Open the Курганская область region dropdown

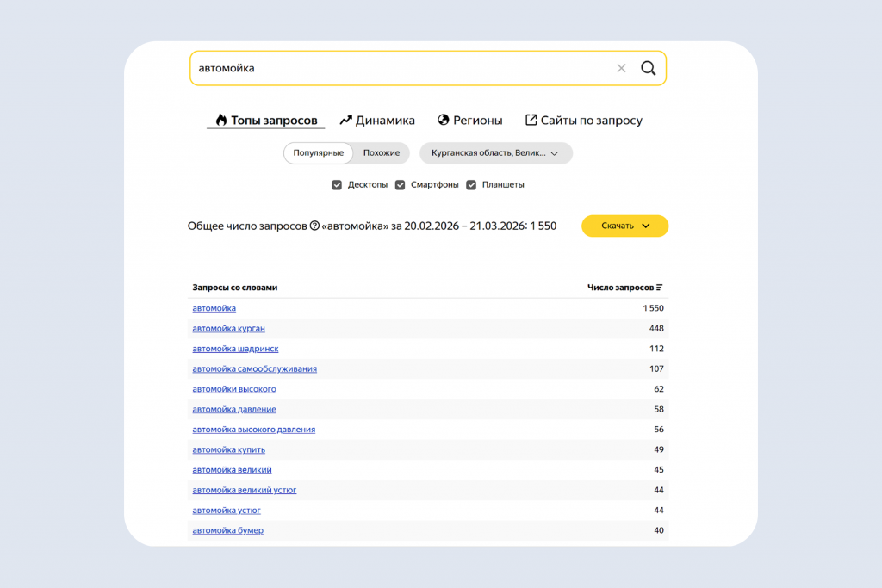click(x=495, y=153)
